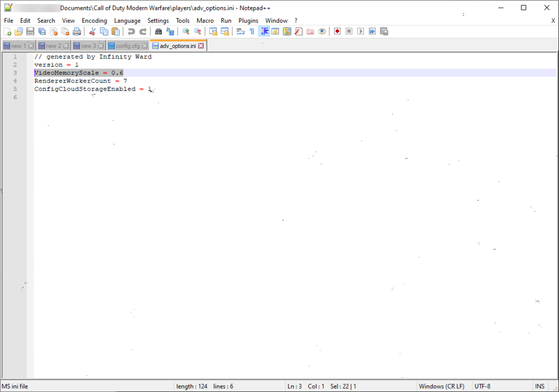The height and width of the screenshot is (392, 559).
Task: Toggle synchronized vertical scrolling
Action: [x=213, y=31]
